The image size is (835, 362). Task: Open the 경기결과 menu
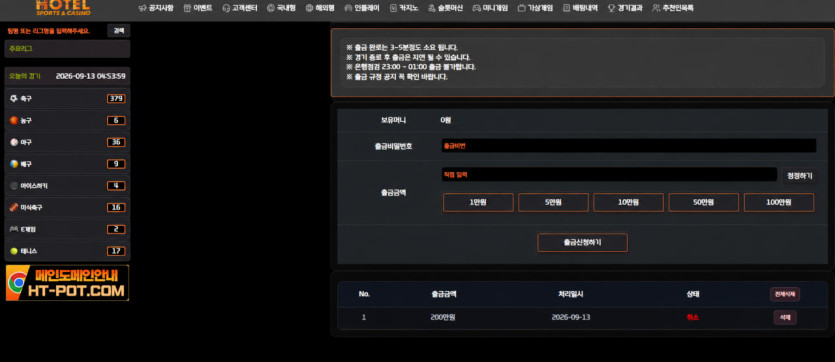tap(625, 8)
